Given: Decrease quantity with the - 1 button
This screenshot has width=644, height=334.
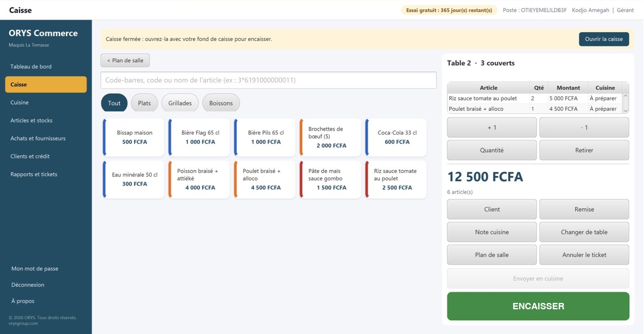Looking at the screenshot, I should click(x=584, y=127).
